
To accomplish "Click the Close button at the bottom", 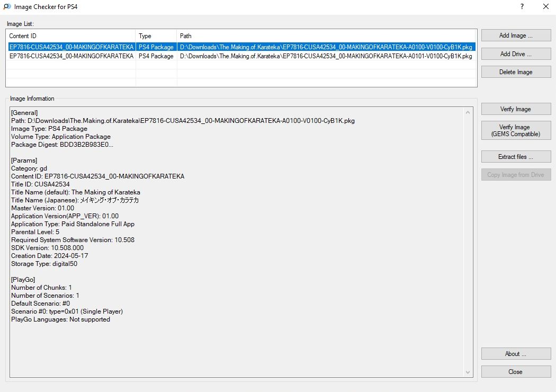I will pyautogui.click(x=516, y=372).
